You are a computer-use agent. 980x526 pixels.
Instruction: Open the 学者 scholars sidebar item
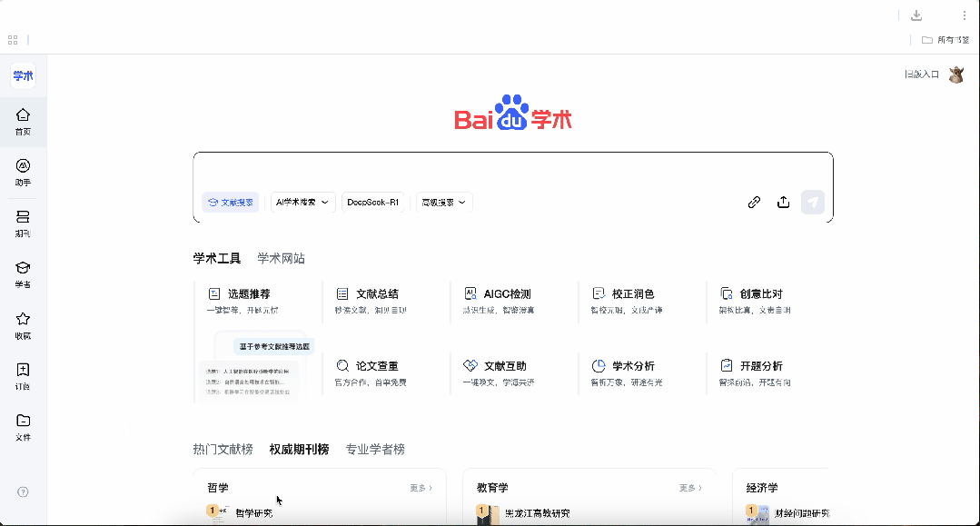point(23,274)
